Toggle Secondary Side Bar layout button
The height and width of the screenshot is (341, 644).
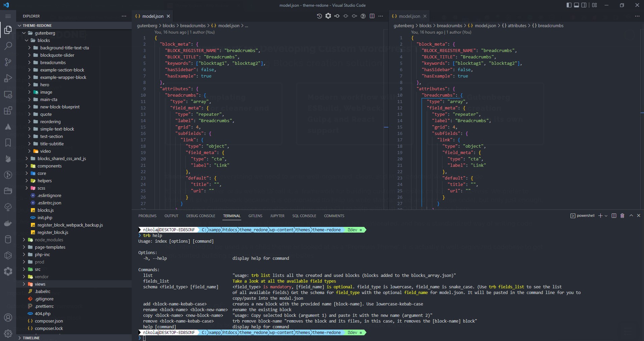click(584, 5)
